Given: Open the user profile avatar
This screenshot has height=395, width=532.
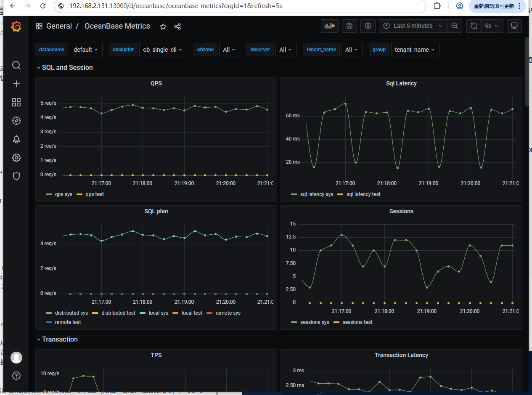Looking at the screenshot, I should coord(16,358).
